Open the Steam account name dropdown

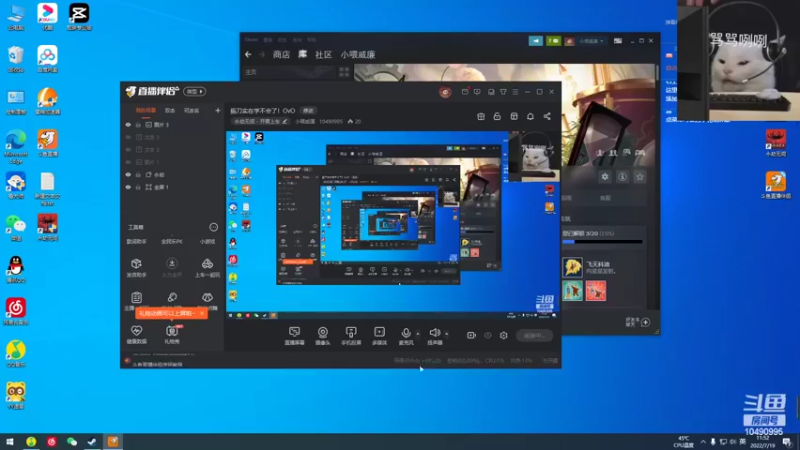(591, 41)
